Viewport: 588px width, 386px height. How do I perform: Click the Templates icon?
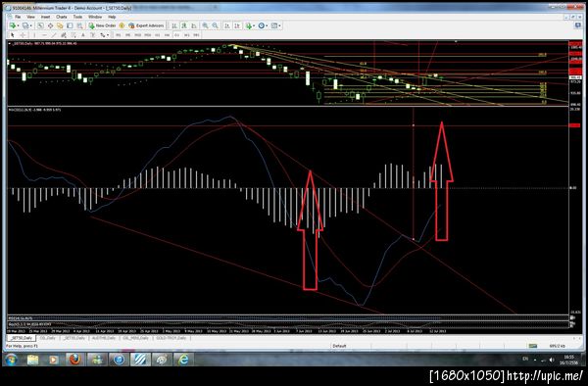274,25
